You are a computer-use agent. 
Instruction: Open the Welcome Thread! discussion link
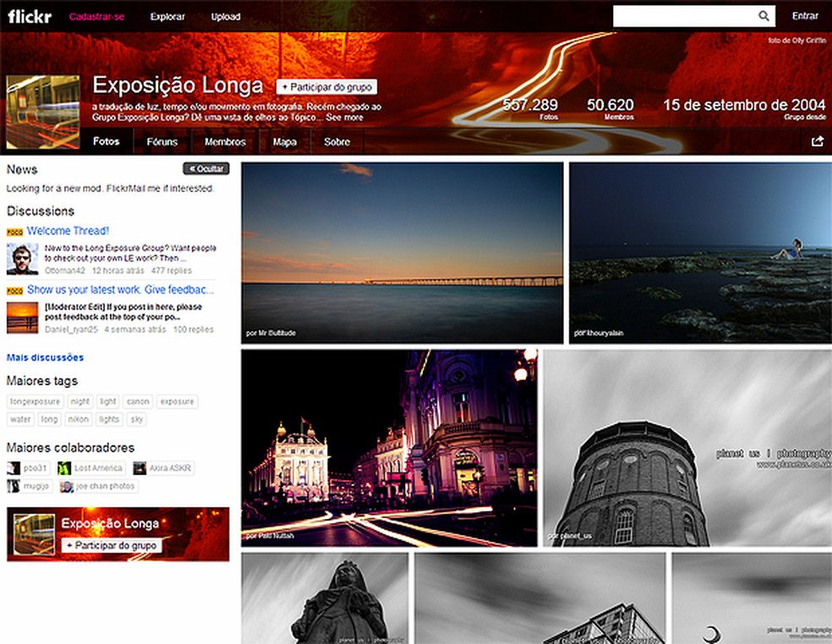68,231
